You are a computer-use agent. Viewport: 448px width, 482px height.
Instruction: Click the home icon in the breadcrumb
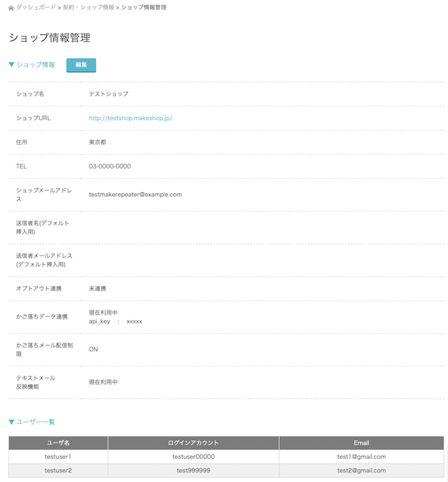click(x=11, y=7)
